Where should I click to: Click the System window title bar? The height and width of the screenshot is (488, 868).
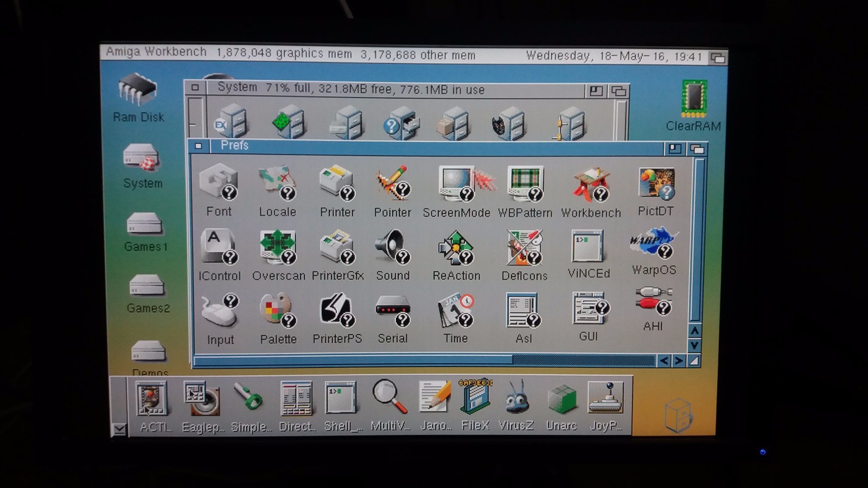(x=395, y=89)
